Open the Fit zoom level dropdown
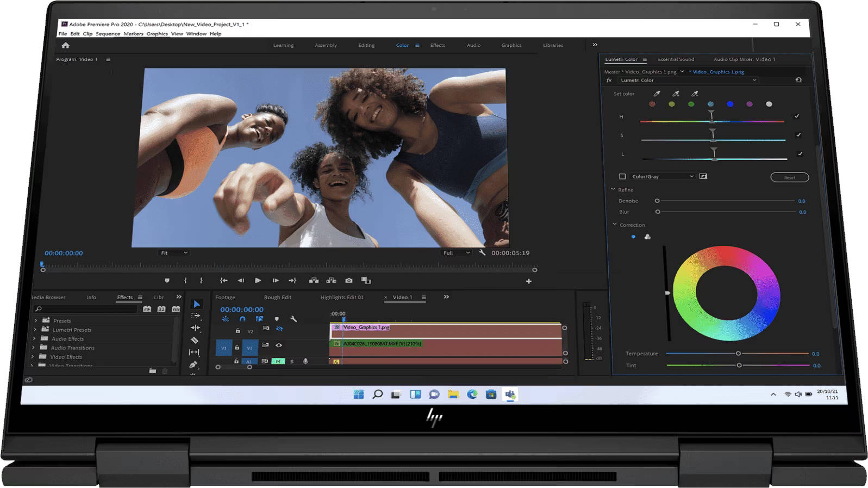Image resolution: width=868 pixels, height=488 pixels. point(173,252)
